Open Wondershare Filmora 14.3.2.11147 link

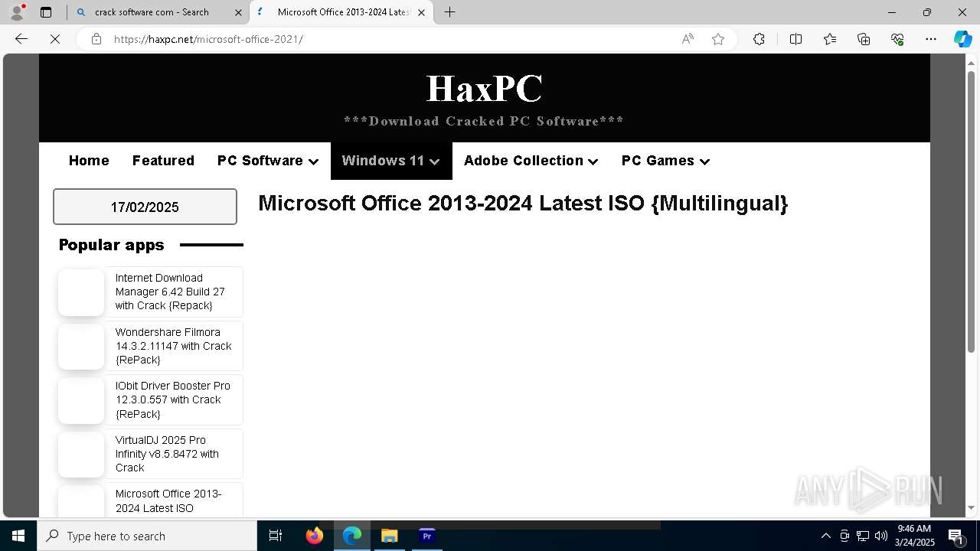(x=174, y=346)
